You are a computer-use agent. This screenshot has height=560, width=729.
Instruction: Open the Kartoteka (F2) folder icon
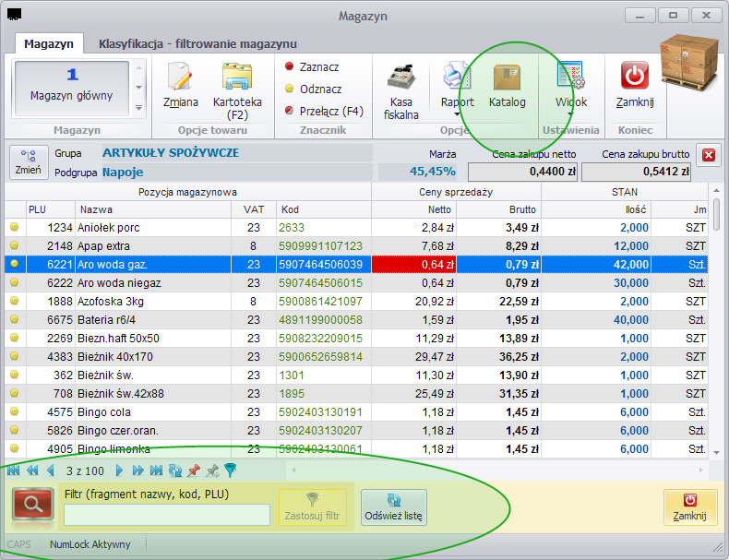(x=237, y=77)
